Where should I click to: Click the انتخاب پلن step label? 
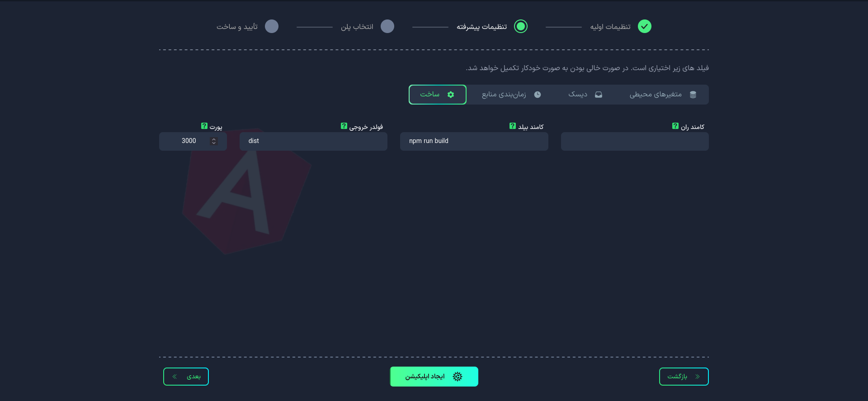[357, 27]
